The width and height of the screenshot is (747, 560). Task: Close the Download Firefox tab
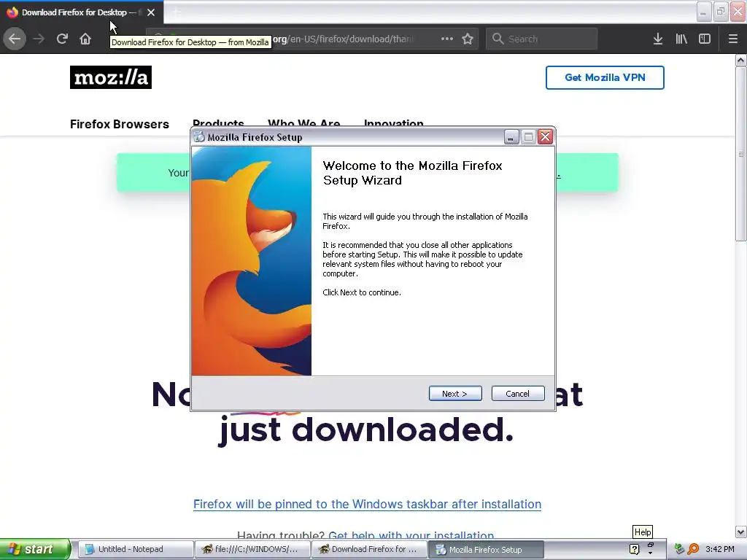[151, 12]
